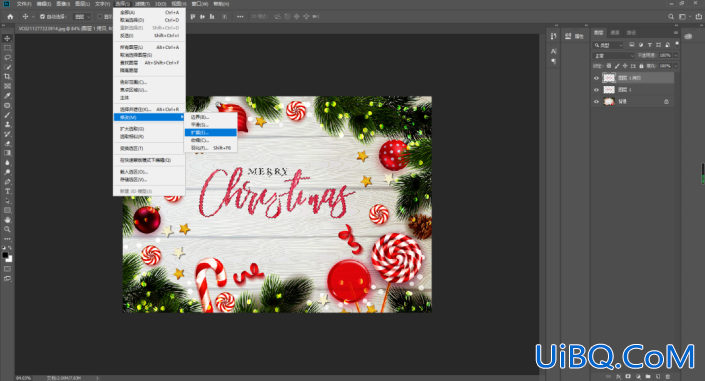Toggle the Auto-Select checkbox
705x381 pixels.
(42, 17)
